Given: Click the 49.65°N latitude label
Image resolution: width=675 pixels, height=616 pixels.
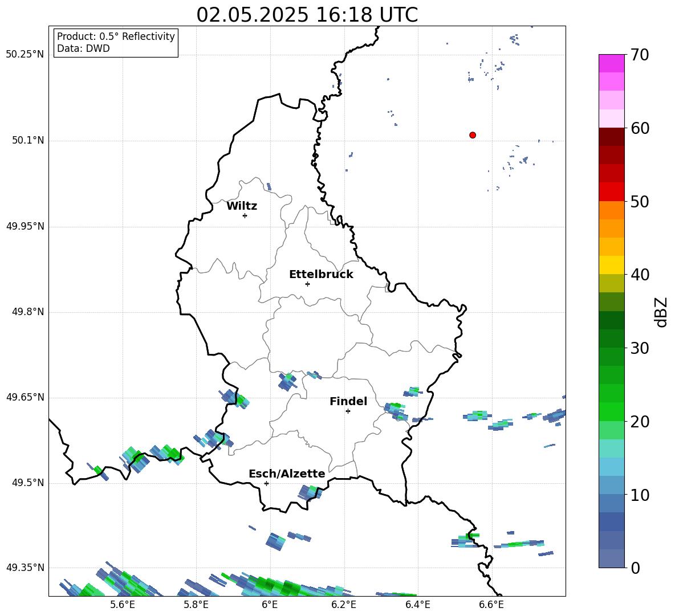Looking at the screenshot, I should tap(25, 397).
